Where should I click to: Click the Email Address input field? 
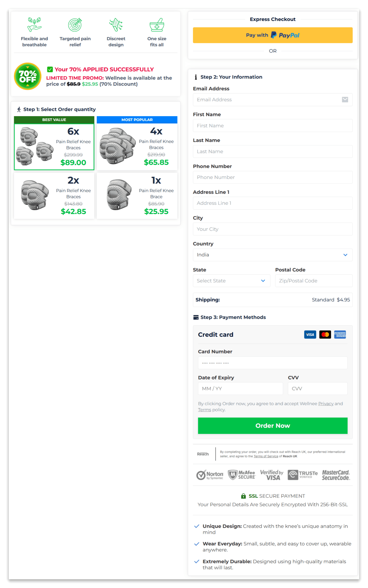(273, 100)
